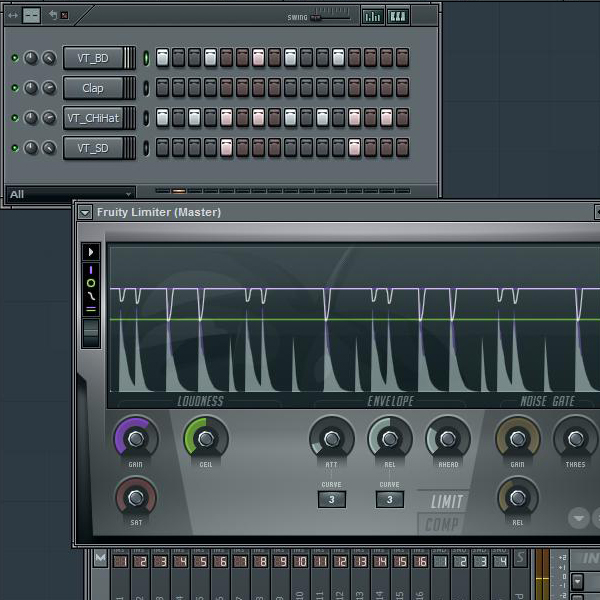Enable first step on Clap row

162,88
